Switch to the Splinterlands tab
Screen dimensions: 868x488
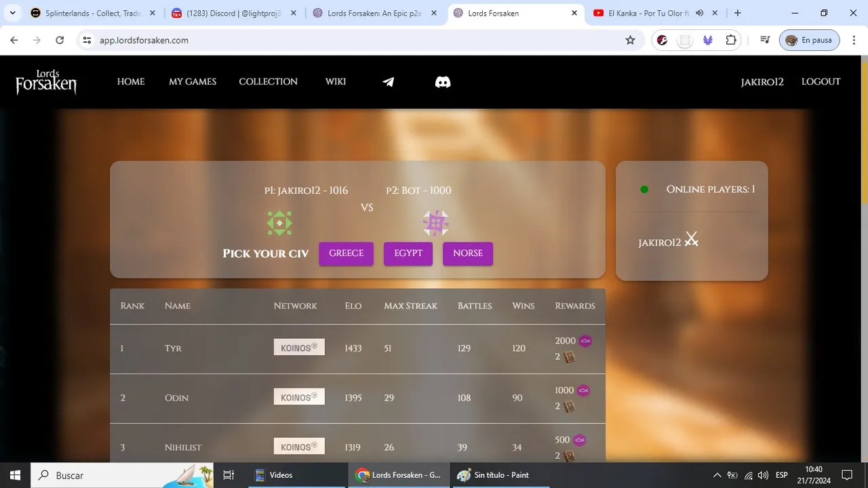(92, 13)
